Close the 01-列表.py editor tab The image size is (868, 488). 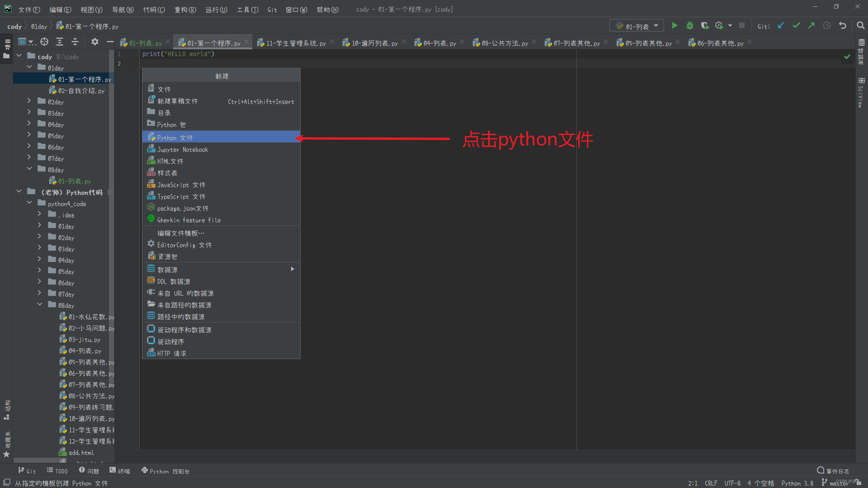[168, 42]
